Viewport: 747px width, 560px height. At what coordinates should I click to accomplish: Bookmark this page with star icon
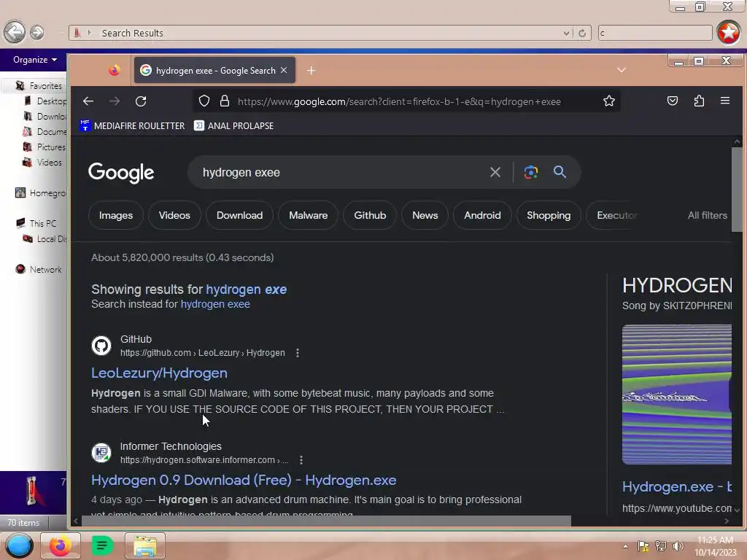point(609,101)
